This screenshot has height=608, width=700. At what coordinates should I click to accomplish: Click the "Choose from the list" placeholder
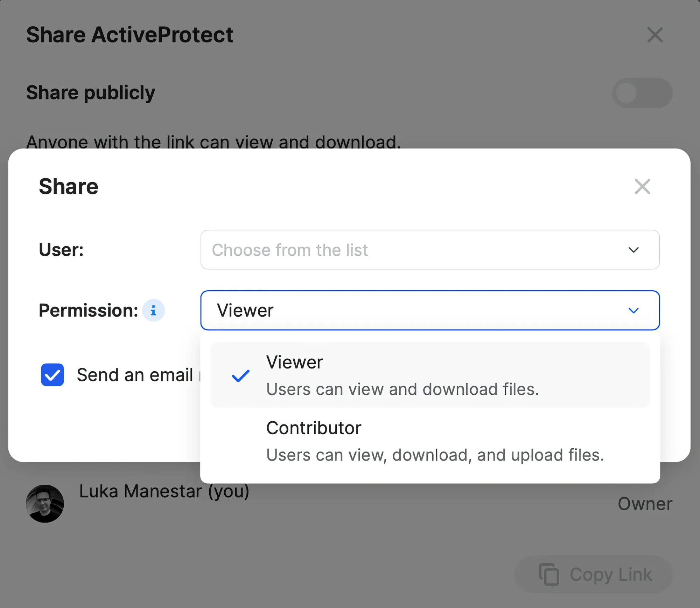290,250
